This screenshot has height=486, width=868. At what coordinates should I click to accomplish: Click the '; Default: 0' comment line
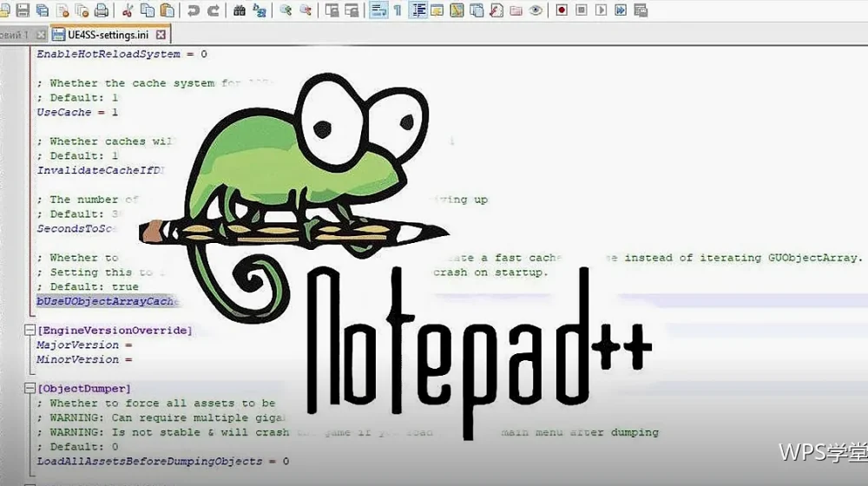[77, 447]
